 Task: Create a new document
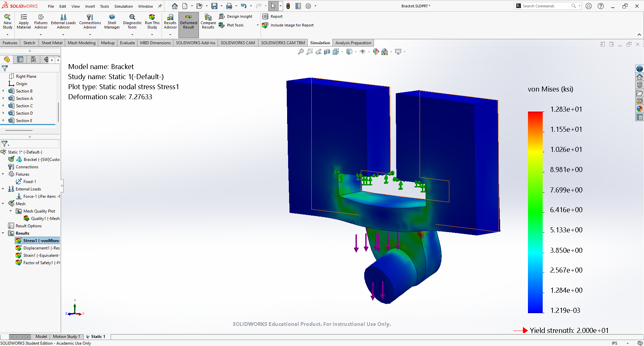(x=185, y=6)
